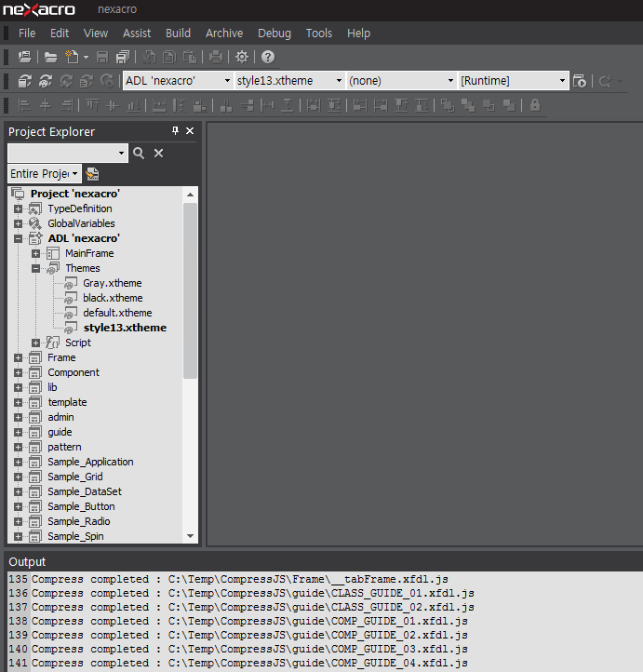This screenshot has height=672, width=643.
Task: Click the copy icon in the toolbar
Action: pyautogui.click(x=169, y=57)
